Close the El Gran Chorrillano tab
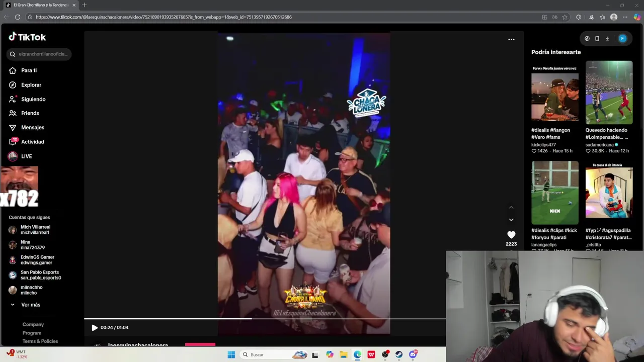Viewport: 644px width, 362px height. [x=74, y=5]
